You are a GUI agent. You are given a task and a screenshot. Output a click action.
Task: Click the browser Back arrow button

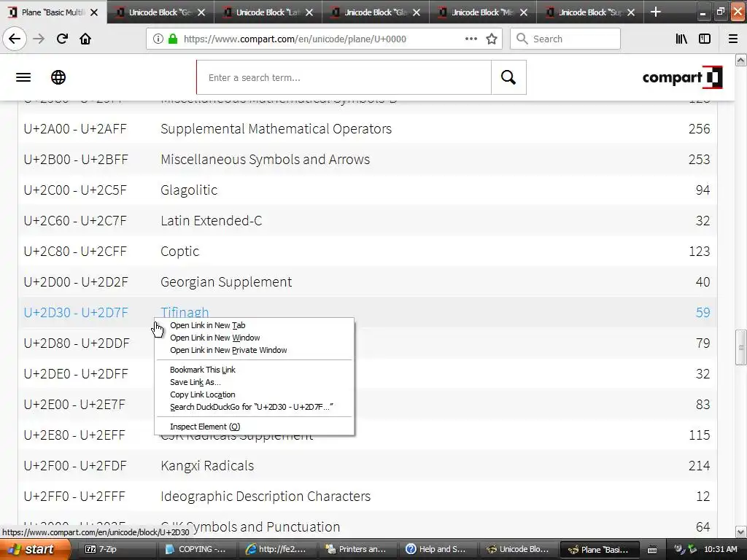coord(15,39)
